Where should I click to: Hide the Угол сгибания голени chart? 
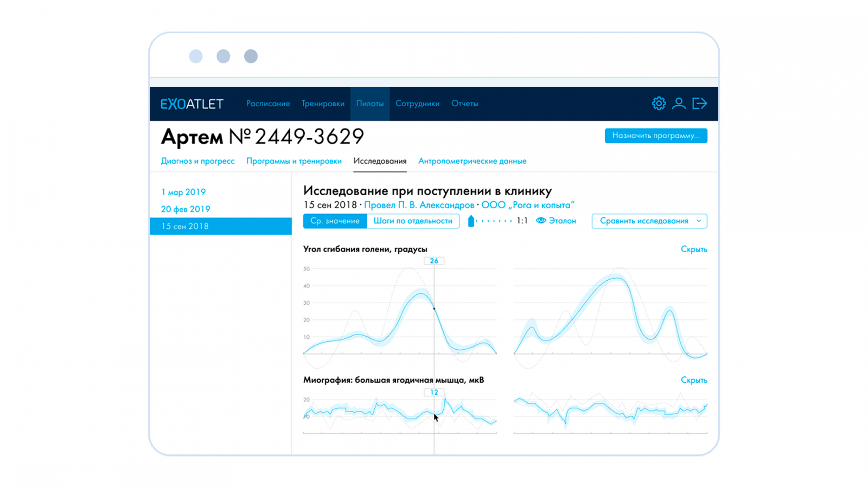click(693, 249)
